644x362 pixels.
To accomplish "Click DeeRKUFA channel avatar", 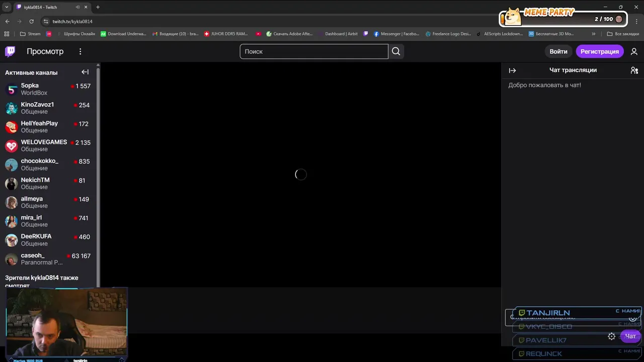I will pyautogui.click(x=12, y=240).
